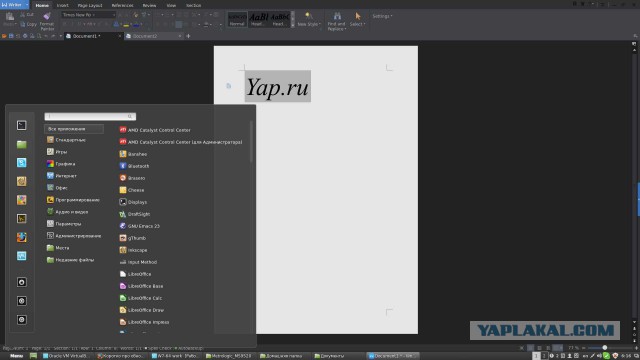
Task: Open the Недавние файлы category
Action: click(x=71, y=260)
